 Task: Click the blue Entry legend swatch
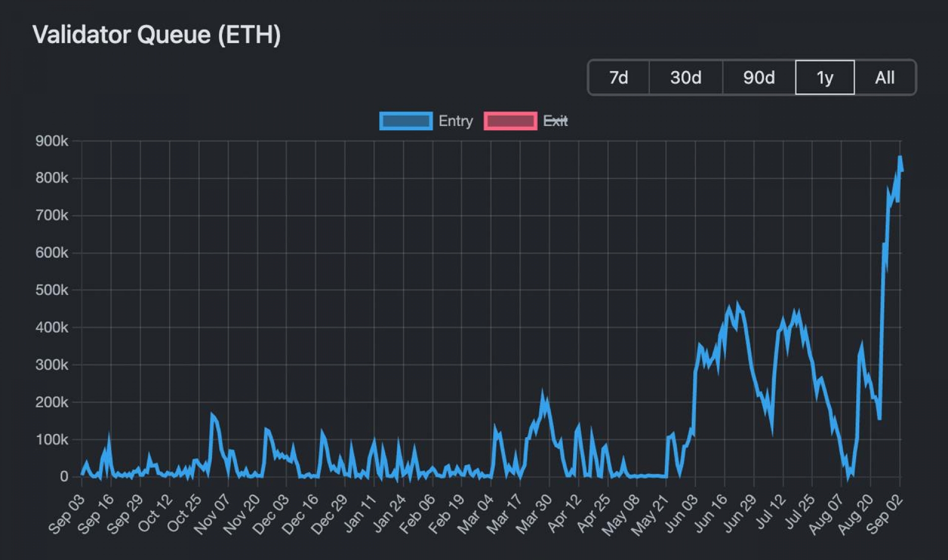[x=406, y=121]
